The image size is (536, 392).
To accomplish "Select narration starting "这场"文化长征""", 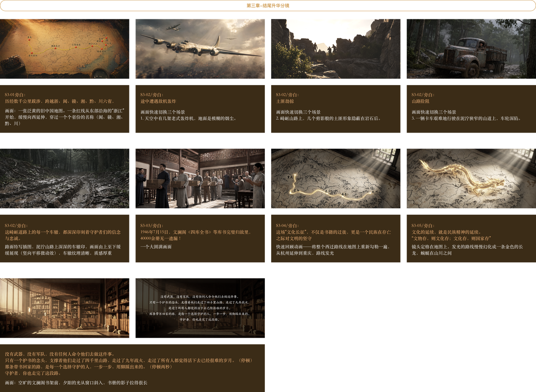I will [333, 235].
